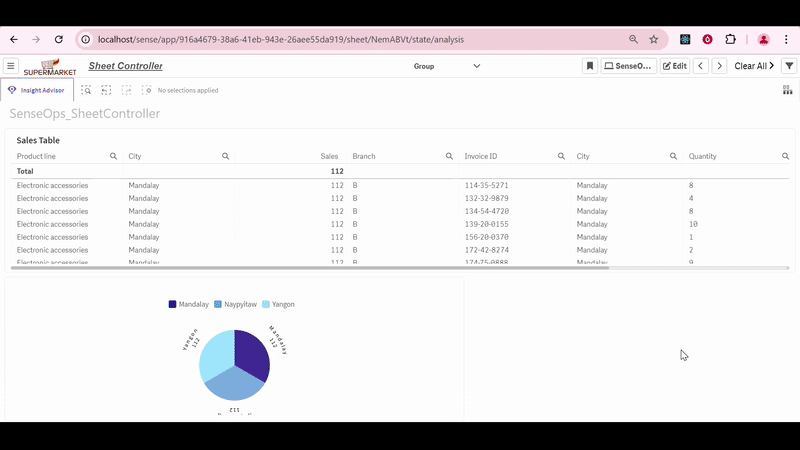Click the Quantity column header
The image size is (800, 450).
(x=703, y=156)
